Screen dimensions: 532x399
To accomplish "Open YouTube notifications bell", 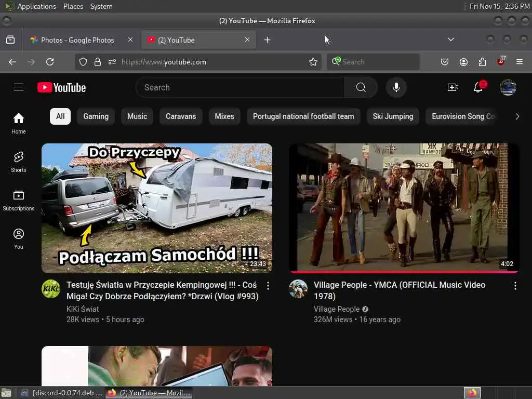I will pyautogui.click(x=478, y=87).
